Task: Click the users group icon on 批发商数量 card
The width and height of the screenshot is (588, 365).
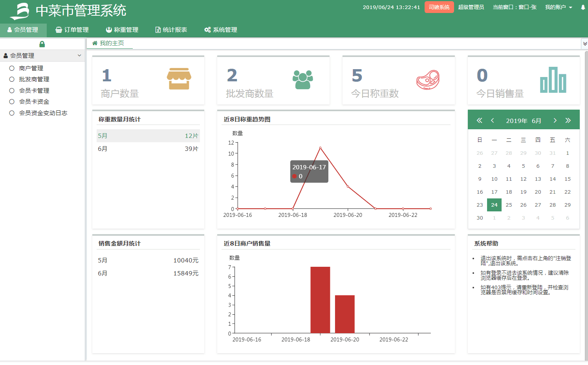Action: (303, 79)
